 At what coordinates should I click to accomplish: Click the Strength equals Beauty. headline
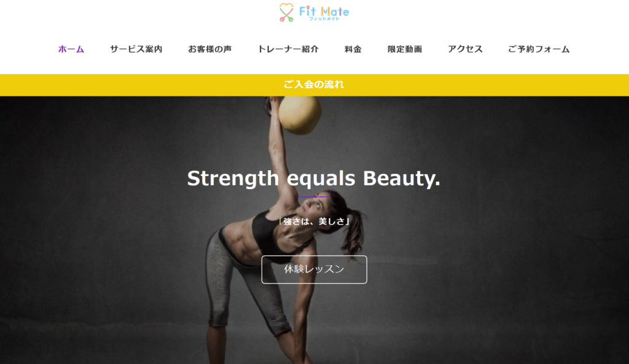314,179
